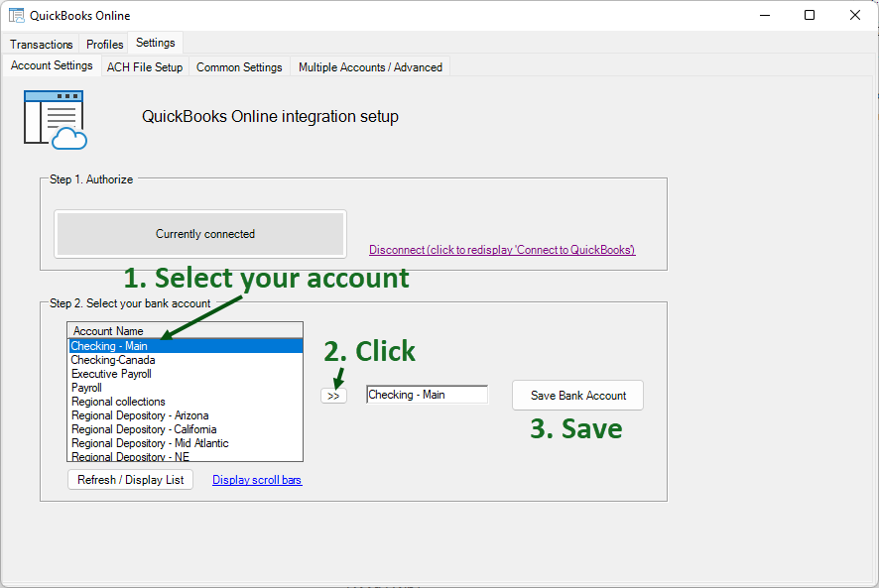Select Regional Depository - California
This screenshot has height=588, width=879.
[186, 429]
